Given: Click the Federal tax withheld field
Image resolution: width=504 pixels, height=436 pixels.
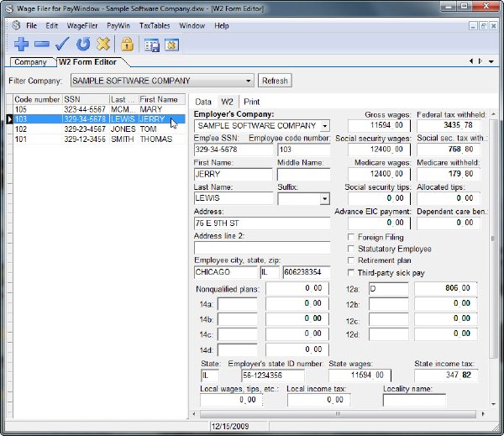Looking at the screenshot, I should point(449,125).
